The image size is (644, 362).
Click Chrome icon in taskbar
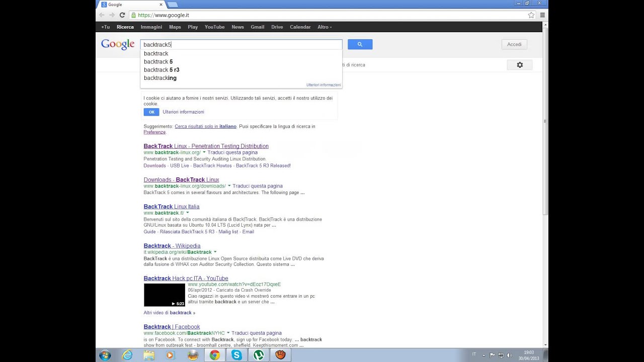coord(215,355)
